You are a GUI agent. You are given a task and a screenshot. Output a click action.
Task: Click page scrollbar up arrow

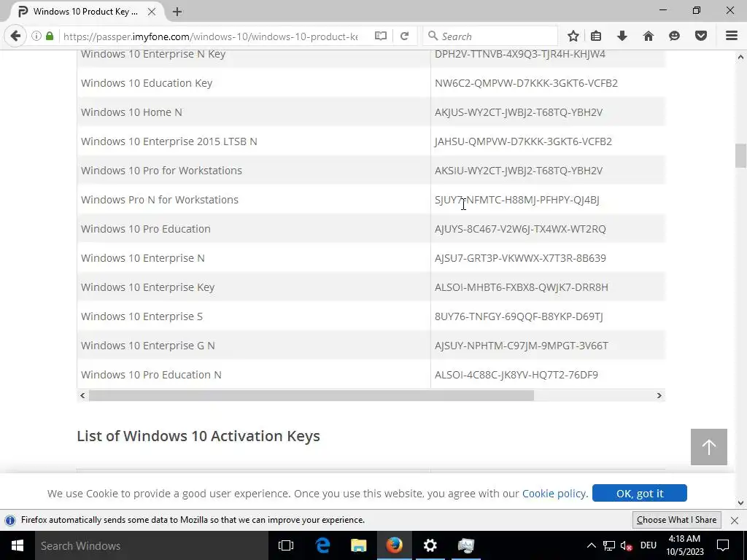[740, 57]
